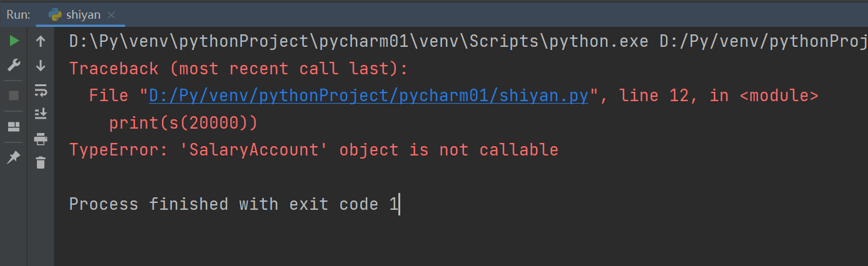This screenshot has width=868, height=266.
Task: Pin the run tab with the pin icon
Action: coord(14,158)
